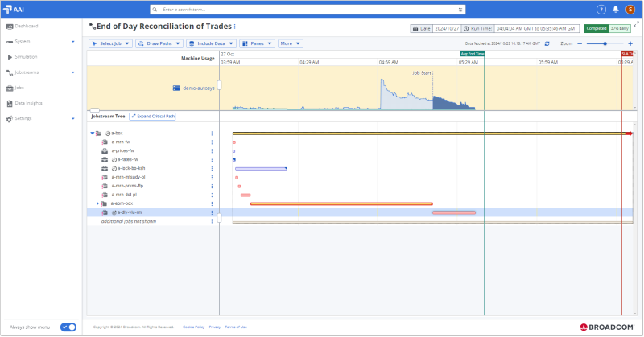
Task: Open the three-dot menu for a-mrn-dst-pl
Action: 212,195
